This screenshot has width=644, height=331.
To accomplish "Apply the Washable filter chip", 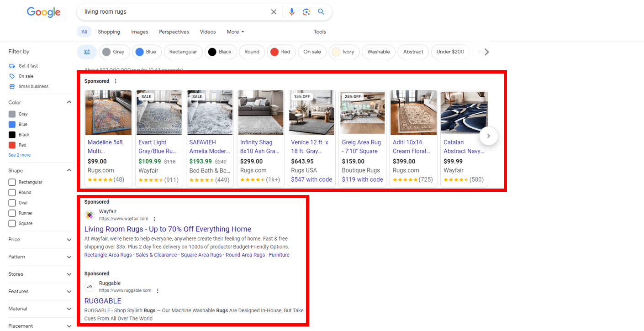I will click(x=379, y=52).
